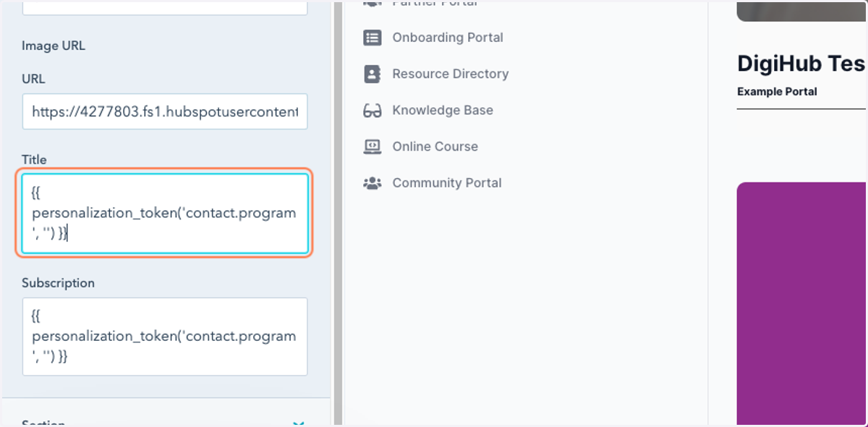Focus the text field above Image URL

click(165, 7)
